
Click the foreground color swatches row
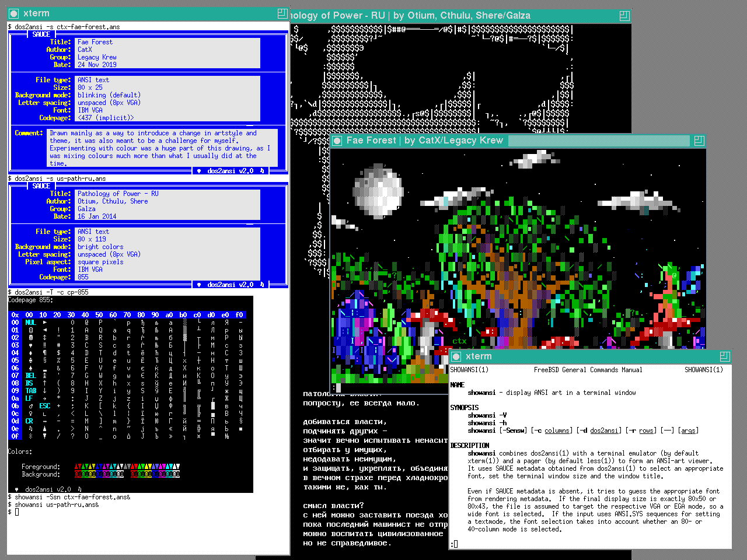pos(127,467)
